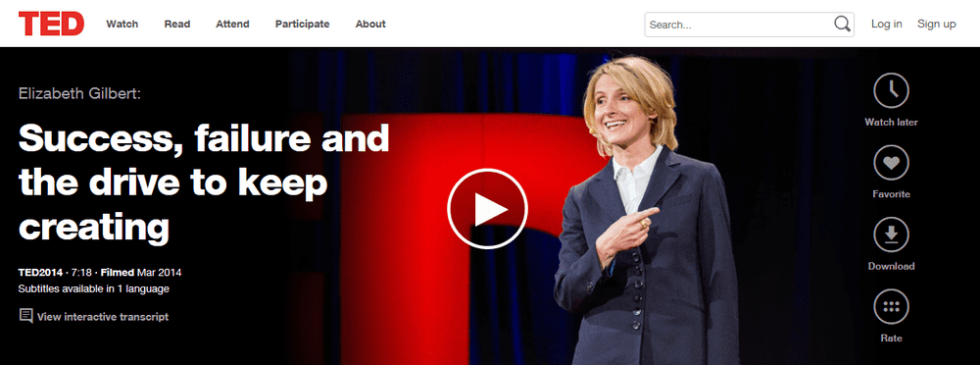Screen dimensions: 980x365
Task: Click the Sign up link
Action: click(936, 24)
